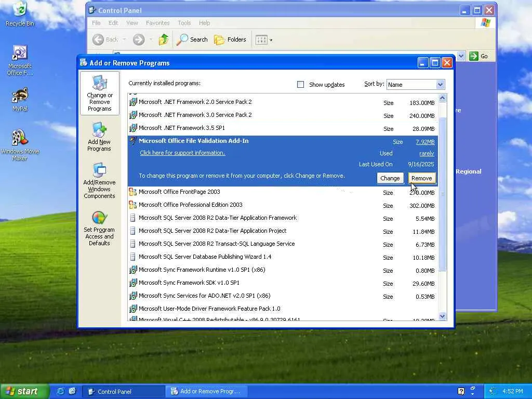Switch to Control Panel taskbar button
Screen dimensions: 532x399
(124, 392)
